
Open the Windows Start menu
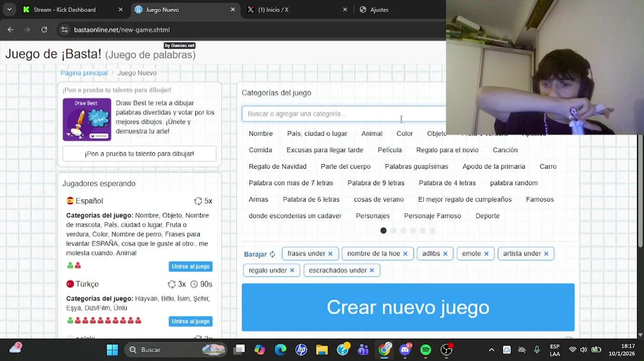coord(112,350)
